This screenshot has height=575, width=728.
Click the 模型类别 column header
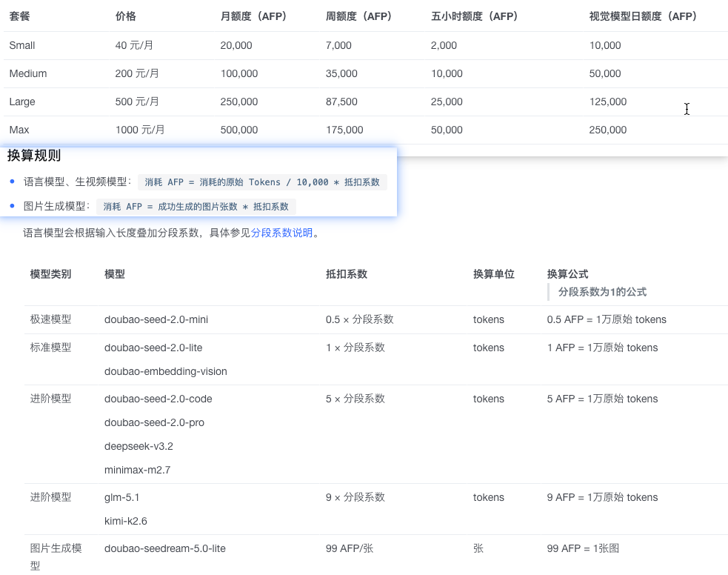tap(50, 274)
